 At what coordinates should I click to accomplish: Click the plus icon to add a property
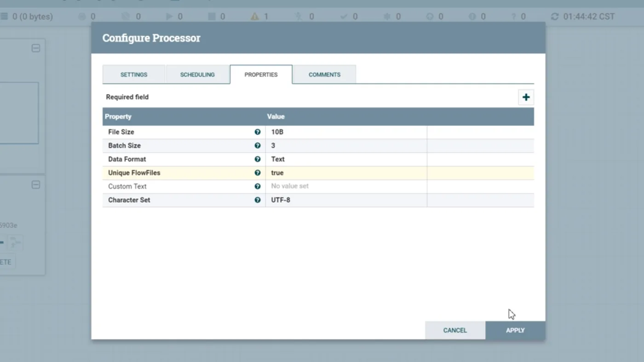526,97
